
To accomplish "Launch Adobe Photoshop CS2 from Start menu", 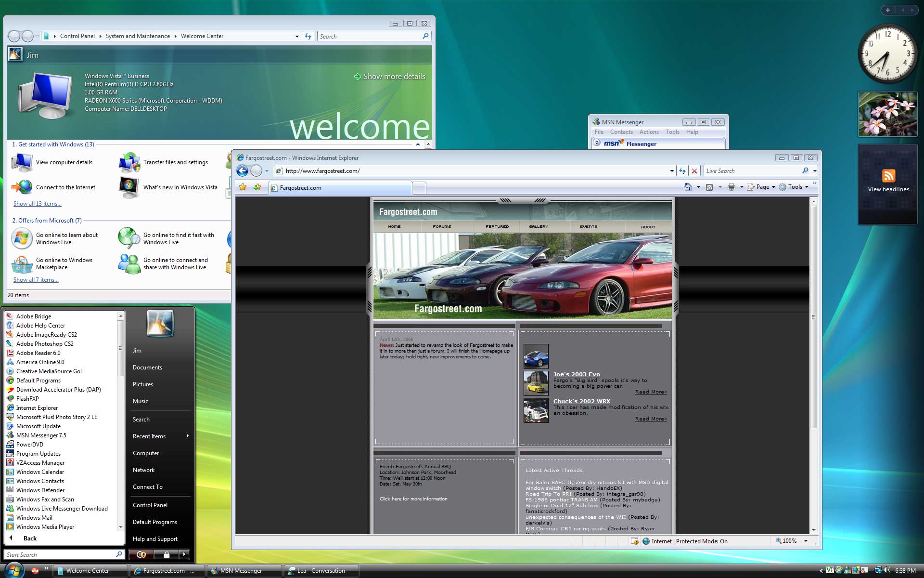I will [45, 344].
